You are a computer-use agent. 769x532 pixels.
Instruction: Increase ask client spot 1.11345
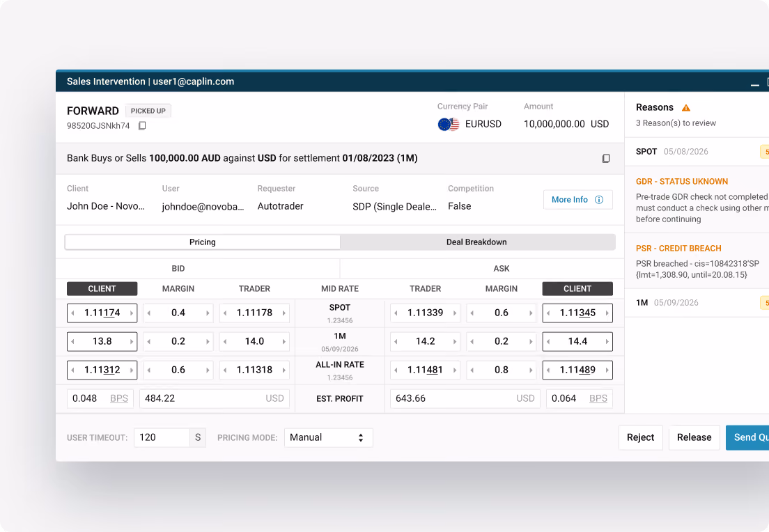click(607, 313)
